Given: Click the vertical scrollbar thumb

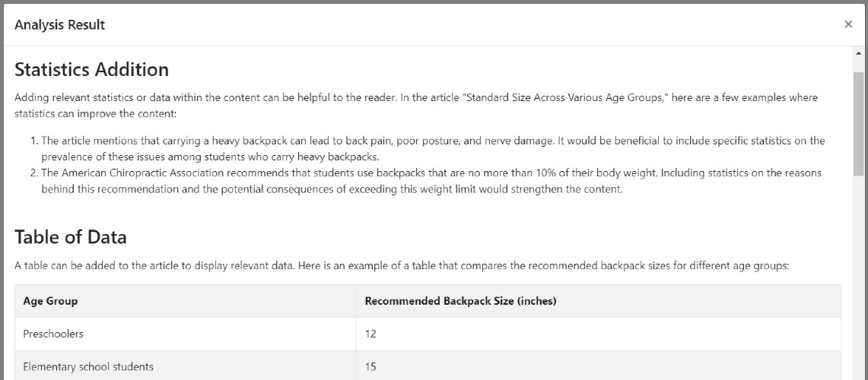Looking at the screenshot, I should pos(859,123).
